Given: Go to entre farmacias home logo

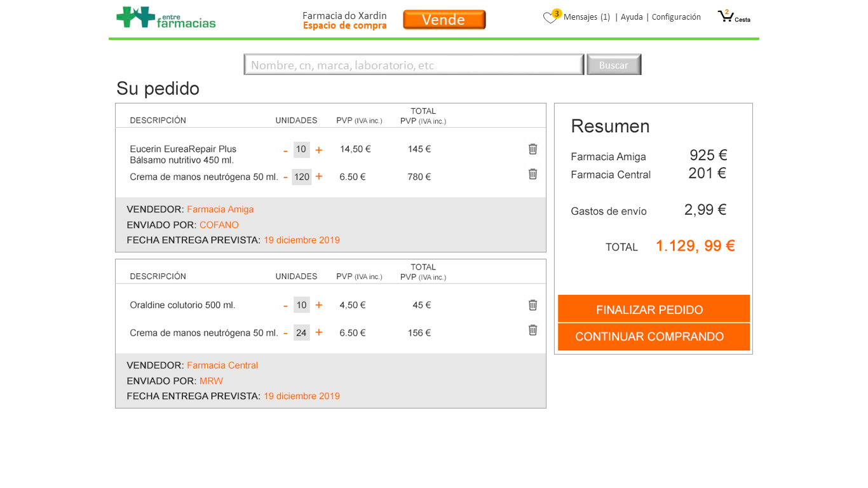Looking at the screenshot, I should (166, 18).
